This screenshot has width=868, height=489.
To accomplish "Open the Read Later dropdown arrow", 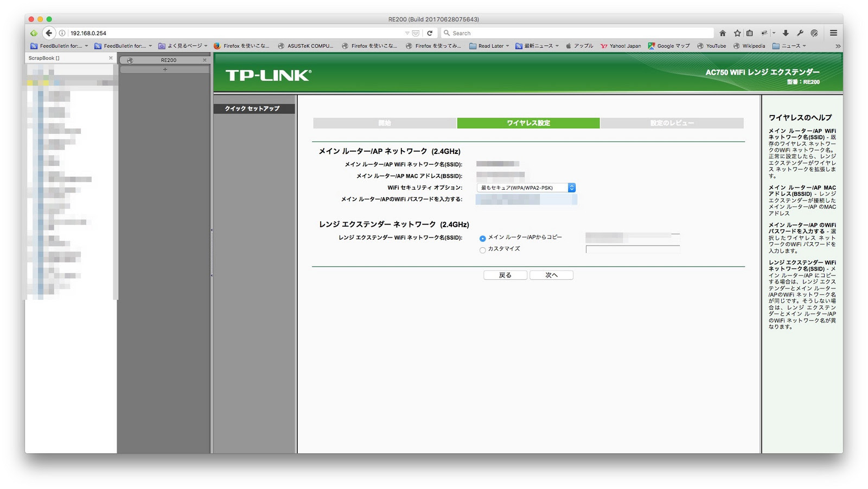I will pyautogui.click(x=507, y=46).
